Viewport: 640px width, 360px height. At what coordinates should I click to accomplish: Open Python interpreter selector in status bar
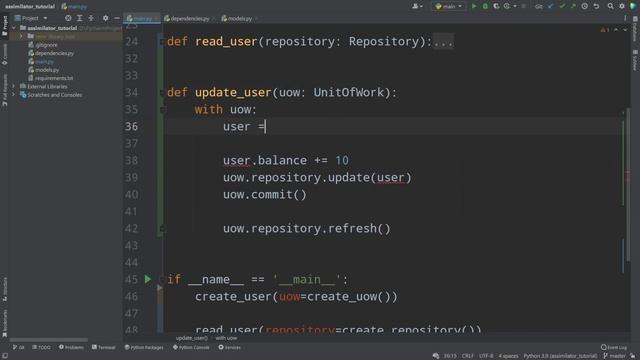click(560, 356)
